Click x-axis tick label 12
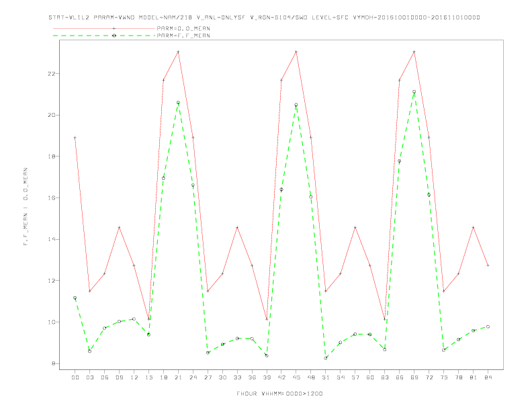This screenshot has height=411, width=532. pyautogui.click(x=134, y=377)
